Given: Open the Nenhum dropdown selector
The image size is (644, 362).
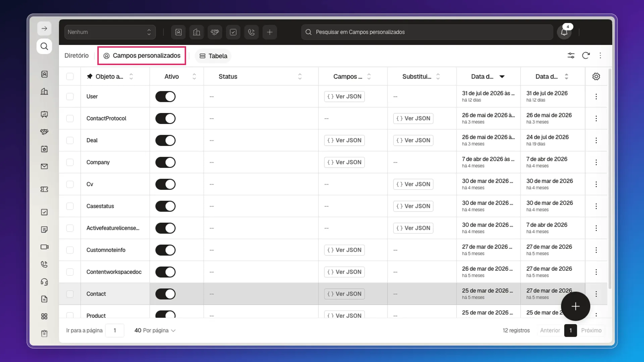Looking at the screenshot, I should pyautogui.click(x=110, y=32).
